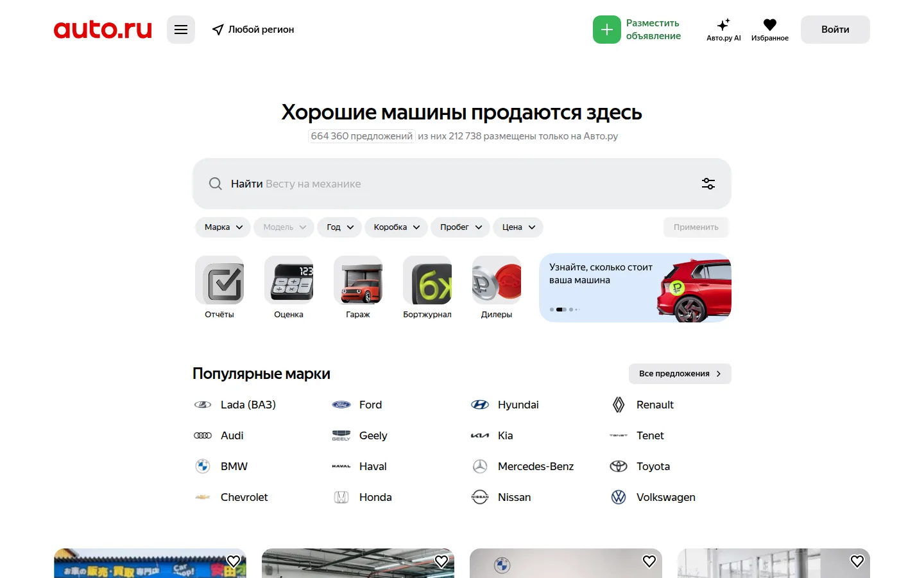Open advanced filter settings sliders icon
This screenshot has height=578, width=924.
[x=708, y=184]
